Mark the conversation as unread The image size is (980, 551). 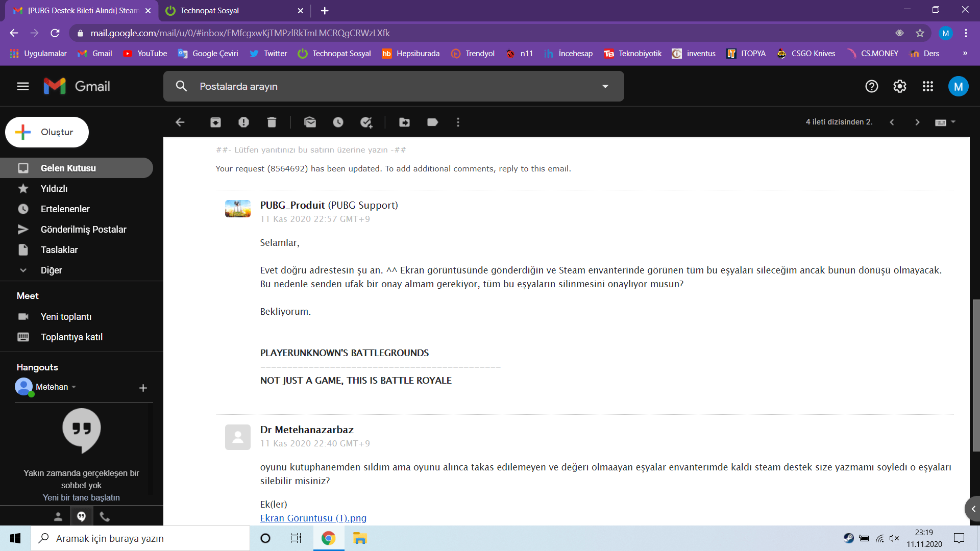tap(310, 122)
